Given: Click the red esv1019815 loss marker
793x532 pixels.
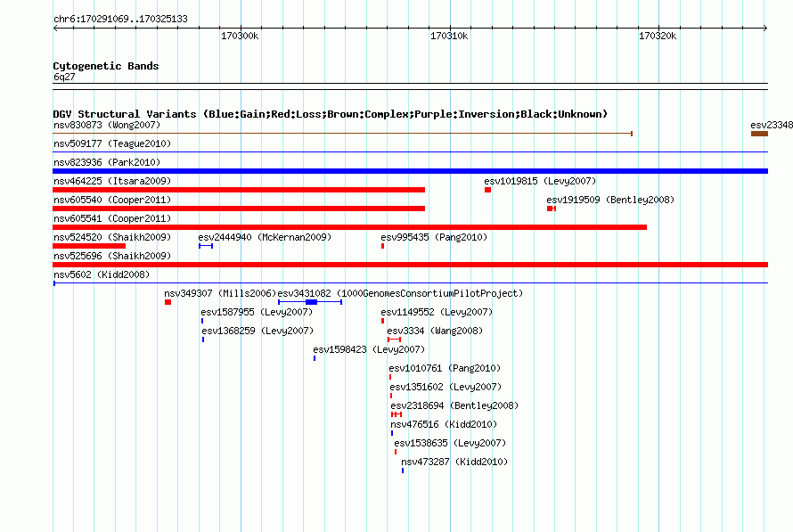Looking at the screenshot, I should (x=487, y=190).
